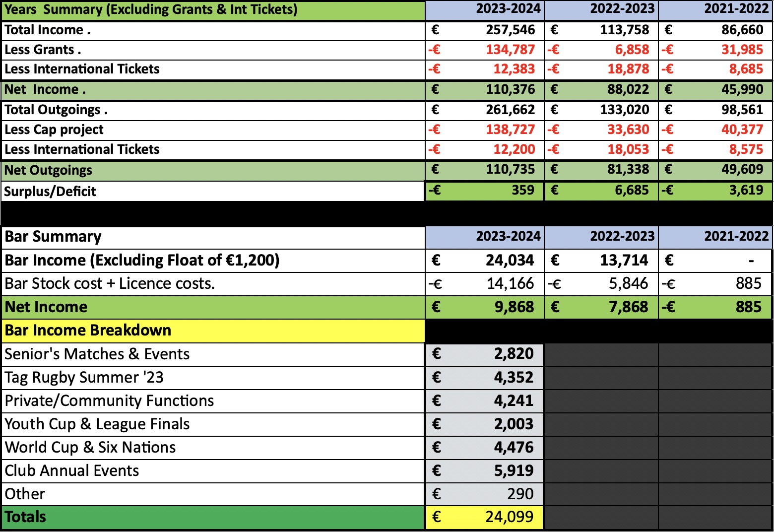774x532 pixels.
Task: Click the 'Senior's Matches & Events' row label
Action: tap(97, 354)
